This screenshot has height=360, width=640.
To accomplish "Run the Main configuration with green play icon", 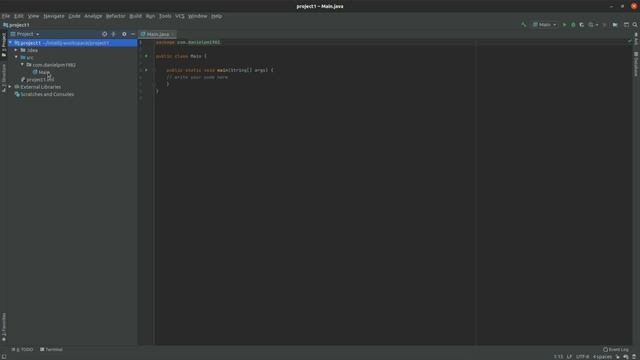I will coord(564,25).
